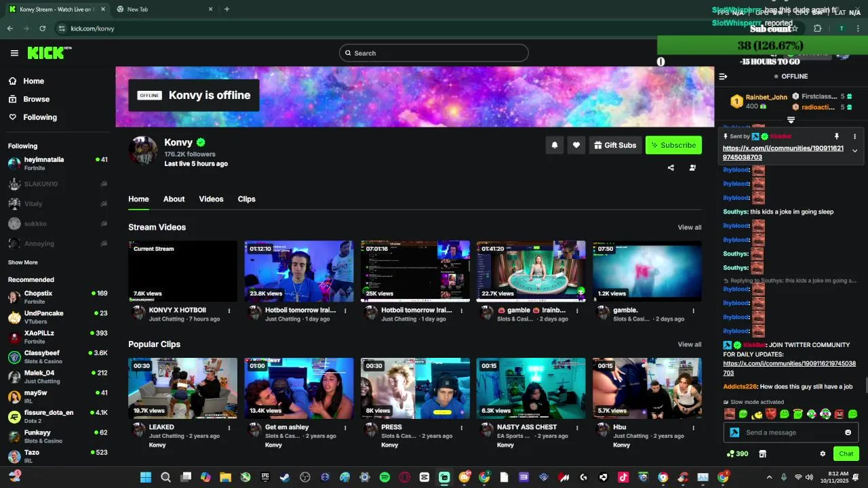Open options menu for gamble. video
868x488 pixels.
(693, 311)
